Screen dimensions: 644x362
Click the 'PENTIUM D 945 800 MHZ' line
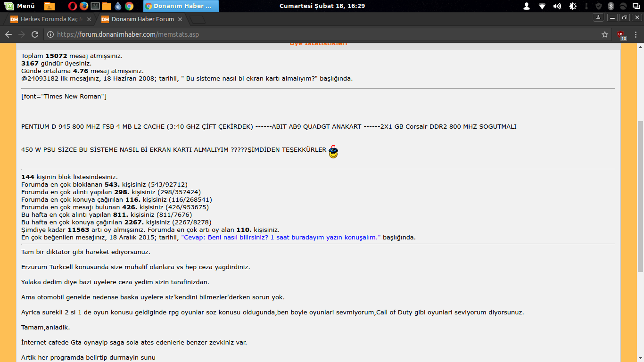click(269, 126)
